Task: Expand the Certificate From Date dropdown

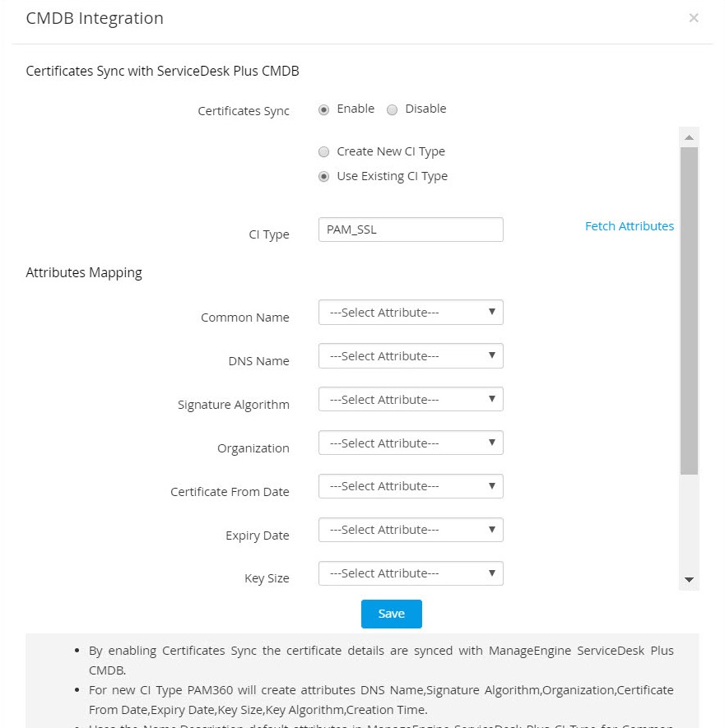Action: 410,486
